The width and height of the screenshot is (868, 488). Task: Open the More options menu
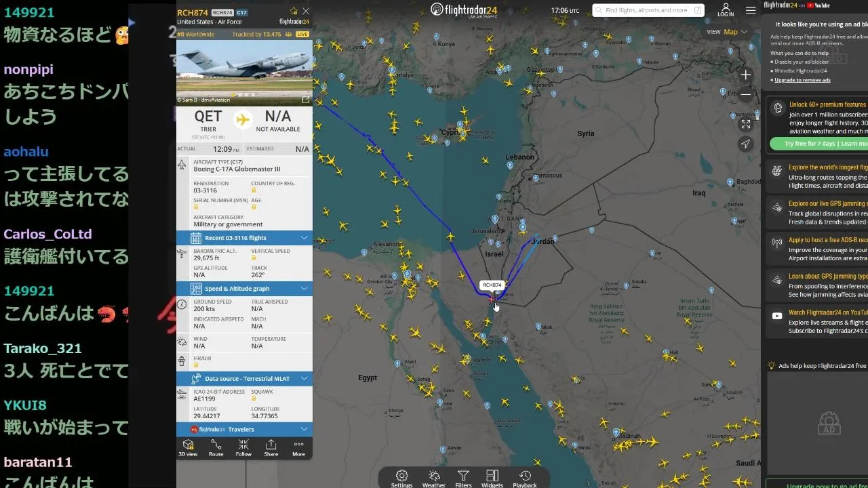click(298, 448)
